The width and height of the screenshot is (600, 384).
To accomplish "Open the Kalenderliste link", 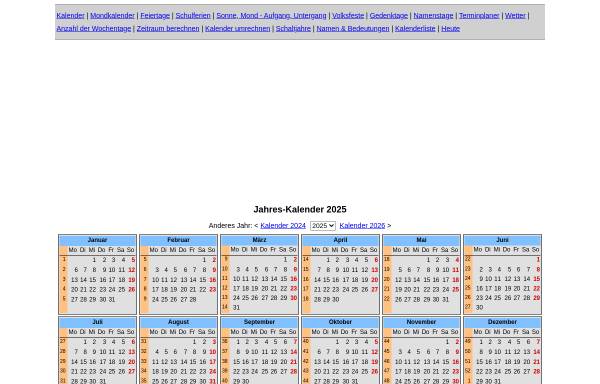I will pyautogui.click(x=415, y=29).
